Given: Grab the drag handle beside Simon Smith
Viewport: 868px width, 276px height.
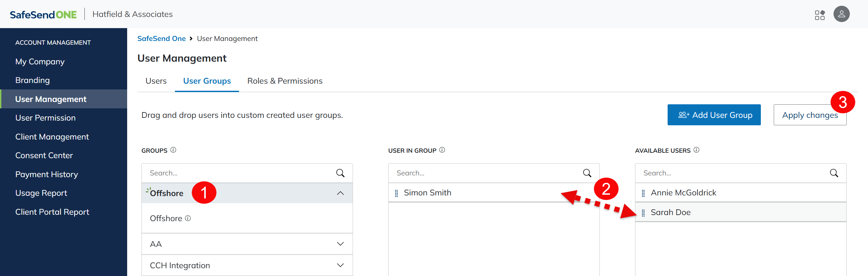Looking at the screenshot, I should [396, 193].
